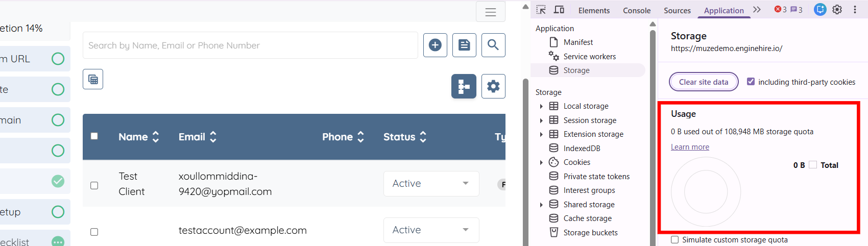Toggle the device toolbar icon
The width and height of the screenshot is (868, 246).
pyautogui.click(x=559, y=10)
